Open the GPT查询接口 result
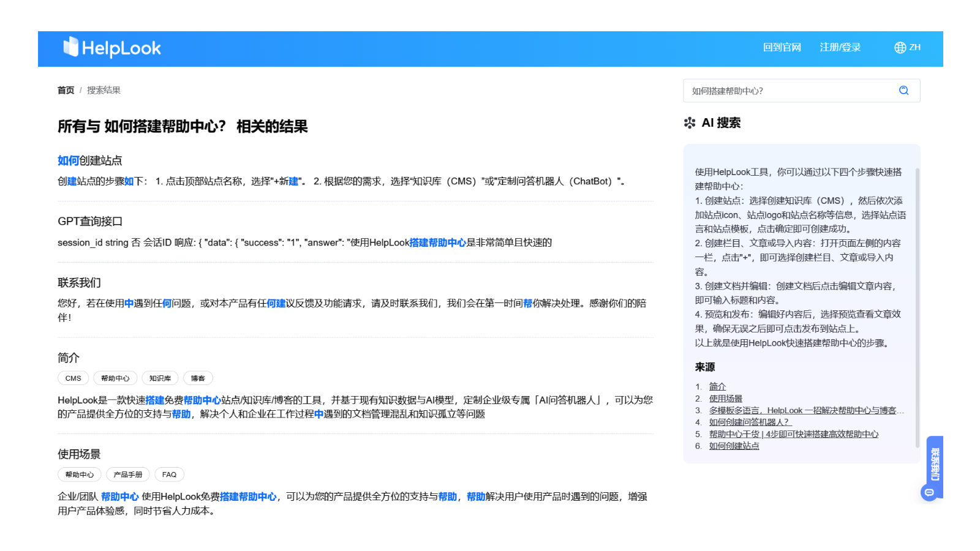Viewport: 980px width, 551px height. 90,221
